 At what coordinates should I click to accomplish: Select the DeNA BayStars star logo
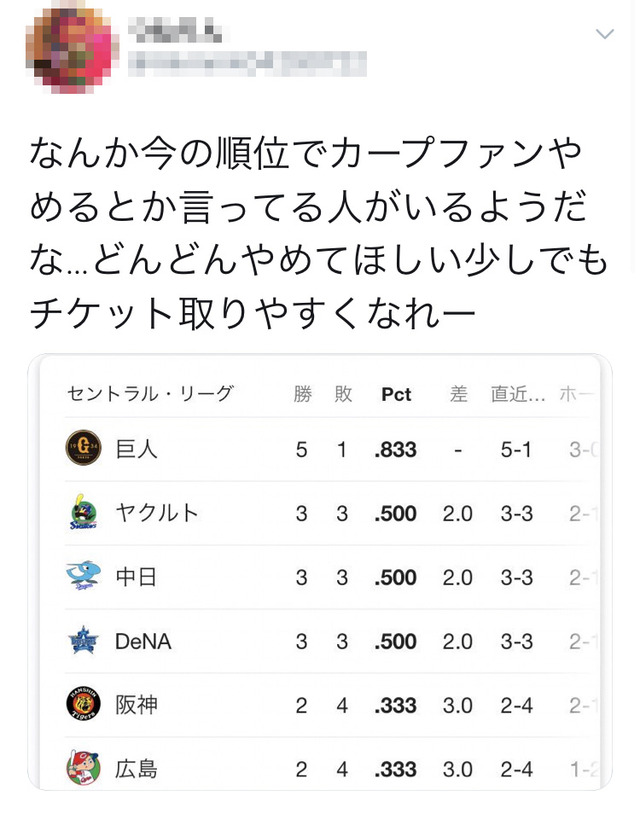pos(84,640)
